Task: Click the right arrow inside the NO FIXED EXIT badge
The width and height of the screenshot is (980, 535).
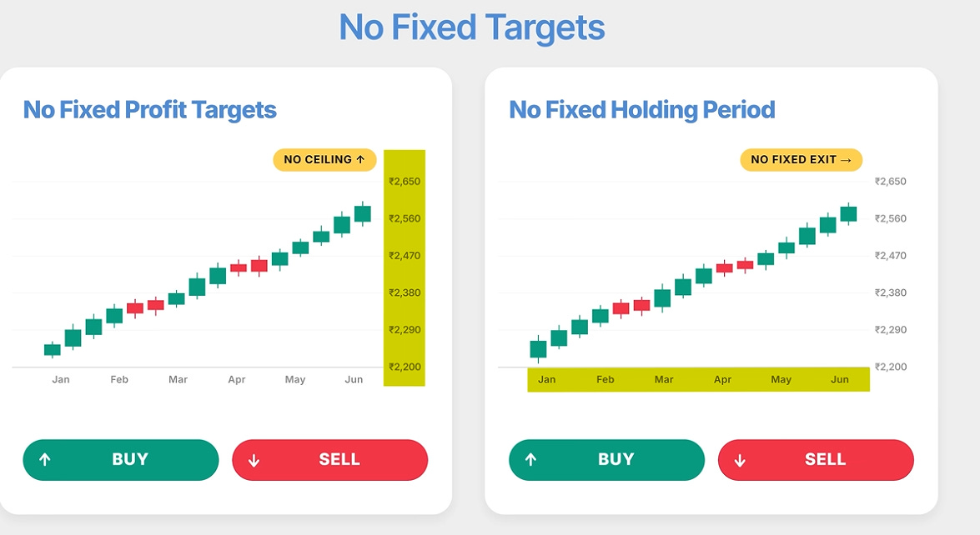Action: coord(846,161)
